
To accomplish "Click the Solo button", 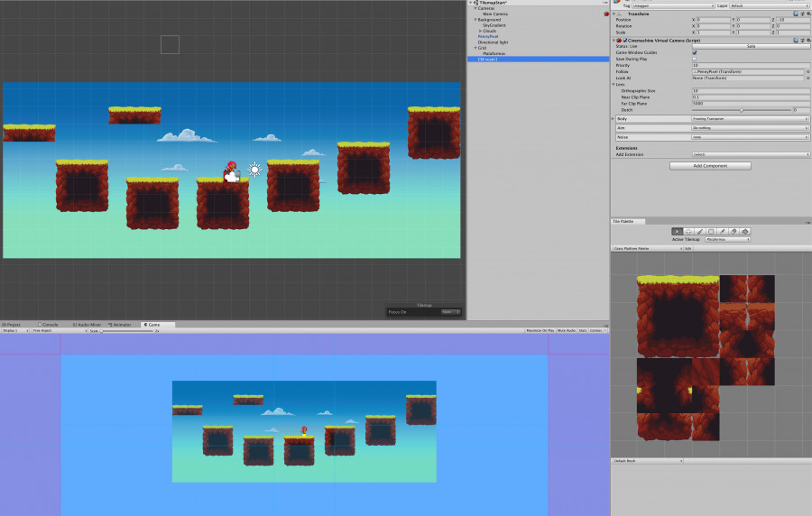I will [751, 46].
